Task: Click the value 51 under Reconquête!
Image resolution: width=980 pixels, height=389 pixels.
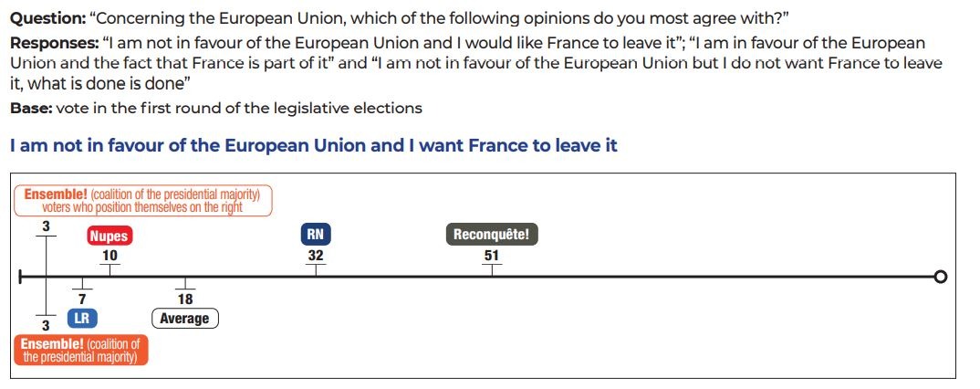Action: 491,256
